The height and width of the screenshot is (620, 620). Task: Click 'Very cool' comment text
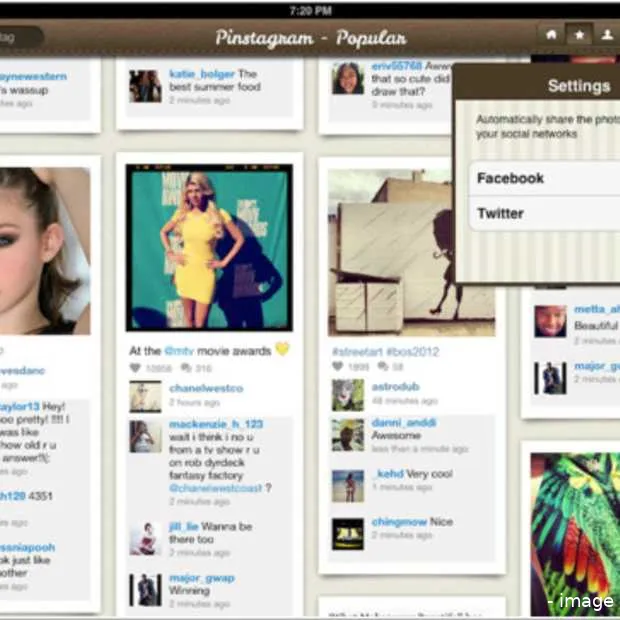tap(430, 474)
